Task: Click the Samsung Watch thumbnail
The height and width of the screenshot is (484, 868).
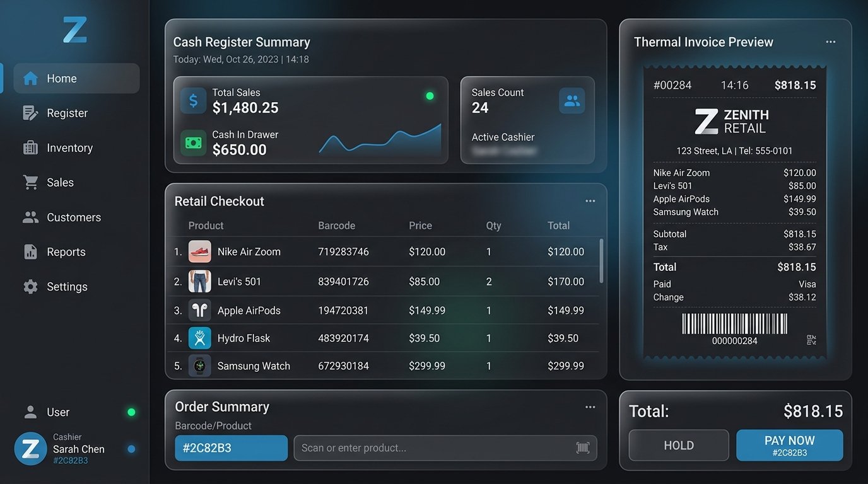Action: [199, 366]
